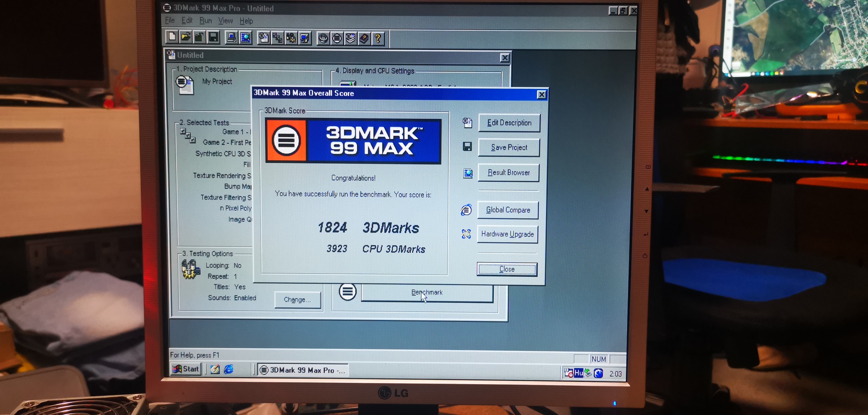This screenshot has height=415, width=868.
Task: Close the Untitled project window
Action: click(504, 58)
